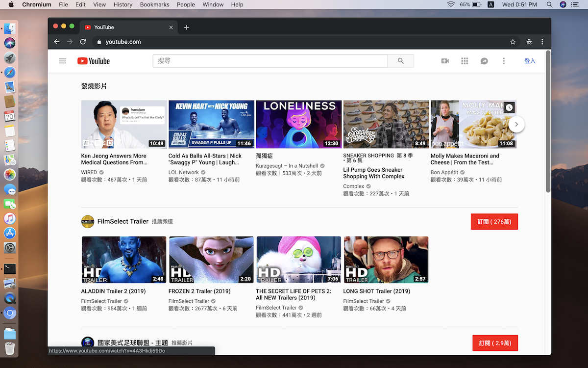Open the LONELINESS video thumbnail
Image resolution: width=588 pixels, height=368 pixels.
pos(299,124)
